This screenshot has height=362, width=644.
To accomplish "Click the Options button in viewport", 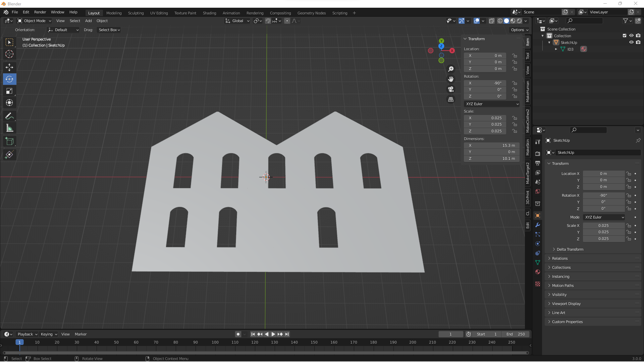I will point(519,30).
